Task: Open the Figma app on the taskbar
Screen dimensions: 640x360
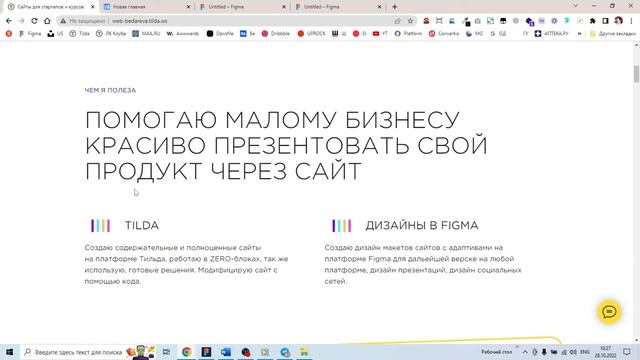Action: coord(206,352)
